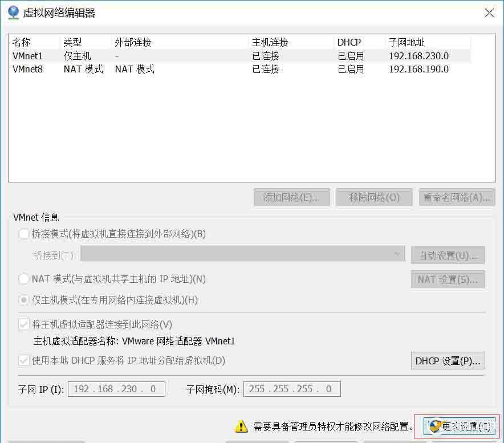Open the 桥接到 dropdown list
This screenshot has height=443, width=504.
(396, 254)
